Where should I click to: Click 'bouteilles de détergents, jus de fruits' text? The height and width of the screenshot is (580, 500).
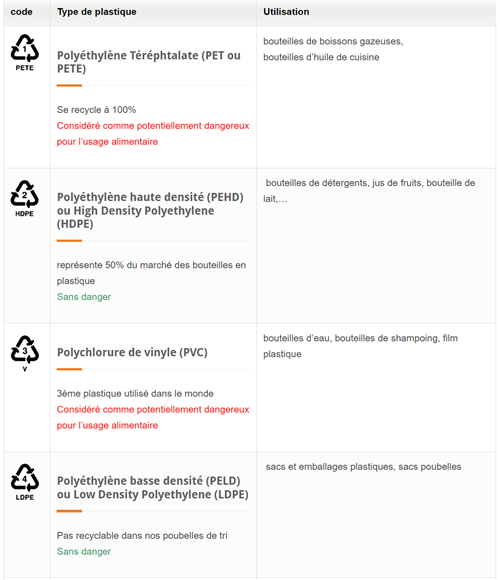[x=344, y=183]
